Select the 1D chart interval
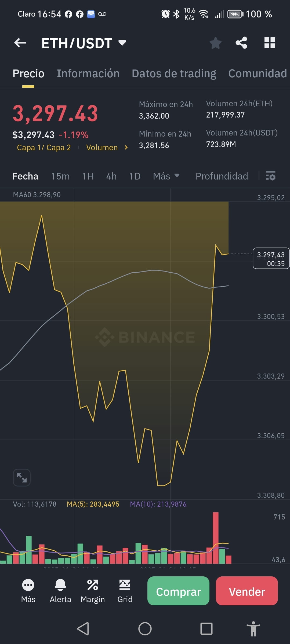Screen dimensions: 290x644 coord(135,176)
